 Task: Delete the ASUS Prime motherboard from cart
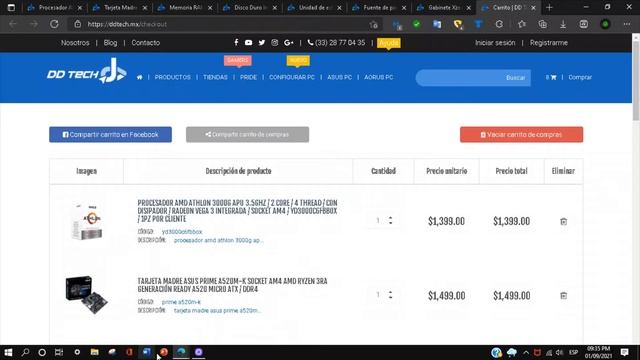pos(564,296)
